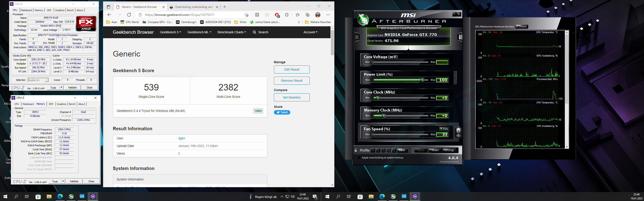Open a new Edge tab with plus button
Screen dimensions: 644x201
[225, 7]
